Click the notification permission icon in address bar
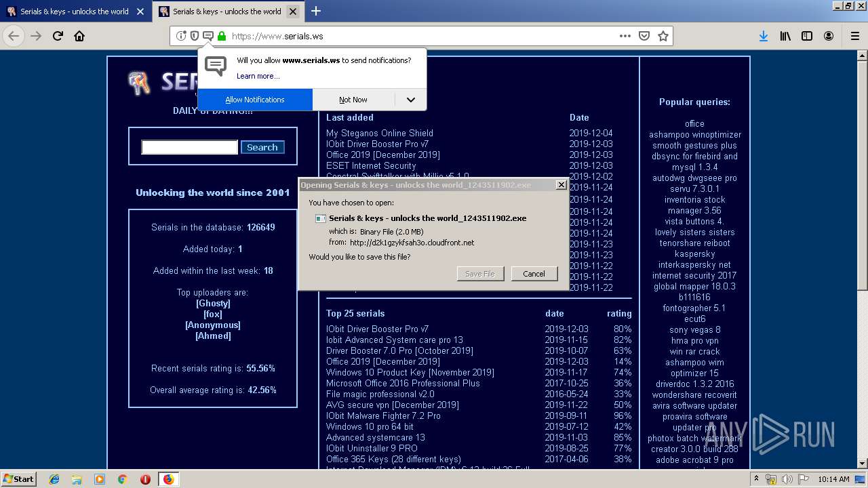Image resolution: width=868 pixels, height=488 pixels. 208,36
